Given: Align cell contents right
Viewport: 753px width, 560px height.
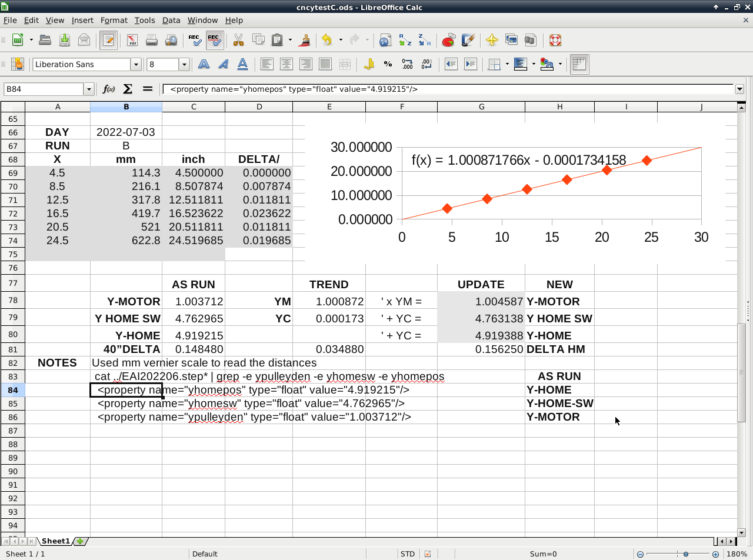Looking at the screenshot, I should coord(306,64).
